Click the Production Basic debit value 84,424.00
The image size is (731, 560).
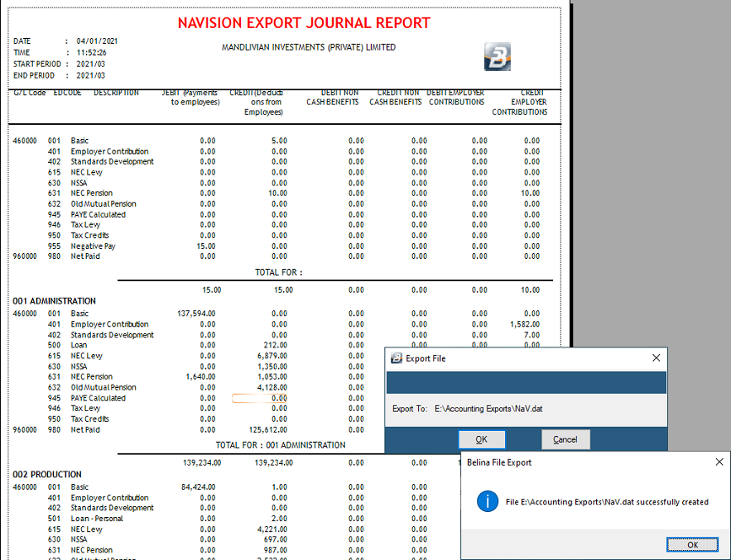click(x=198, y=487)
